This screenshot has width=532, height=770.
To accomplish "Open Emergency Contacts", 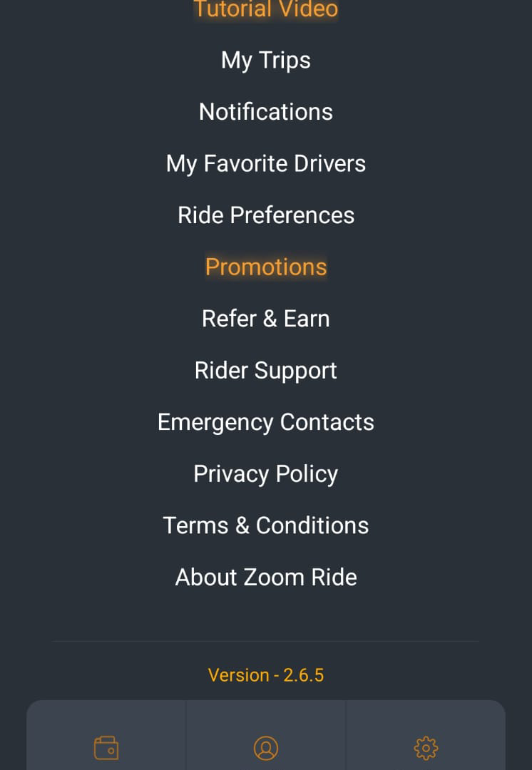I will pyautogui.click(x=266, y=422).
